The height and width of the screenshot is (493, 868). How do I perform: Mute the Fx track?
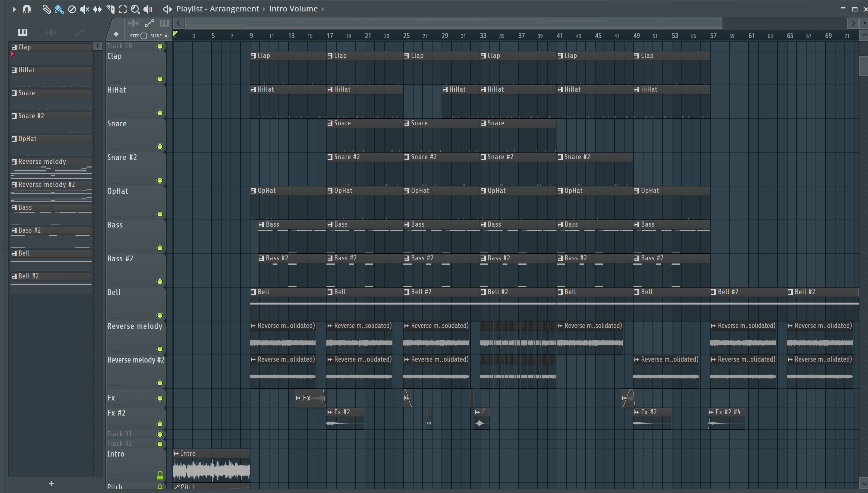(160, 399)
